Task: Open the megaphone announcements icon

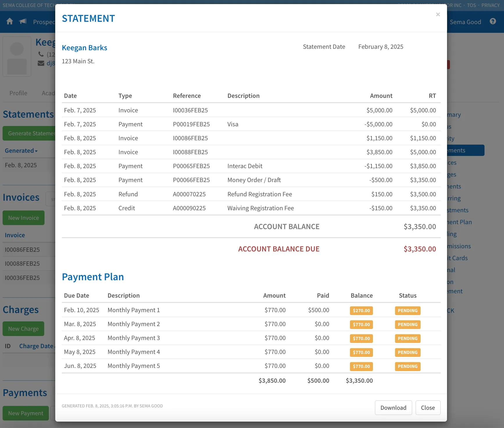Action: tap(23, 21)
